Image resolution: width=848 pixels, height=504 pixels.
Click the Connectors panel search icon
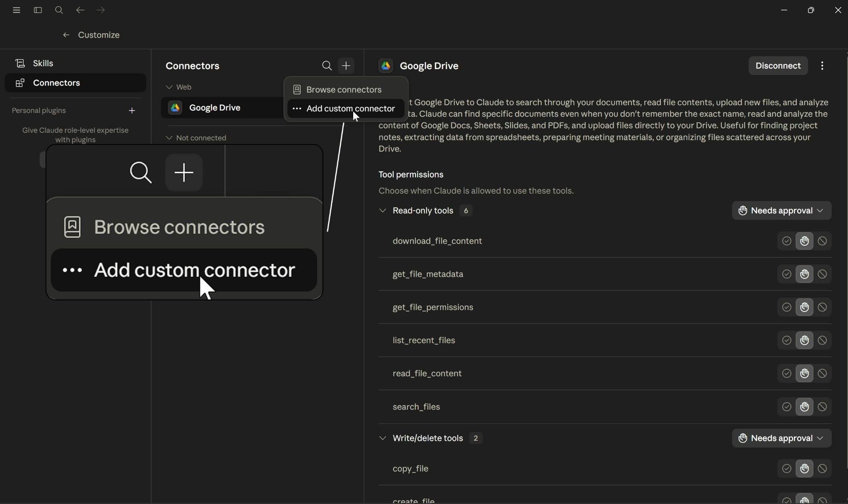(x=327, y=66)
